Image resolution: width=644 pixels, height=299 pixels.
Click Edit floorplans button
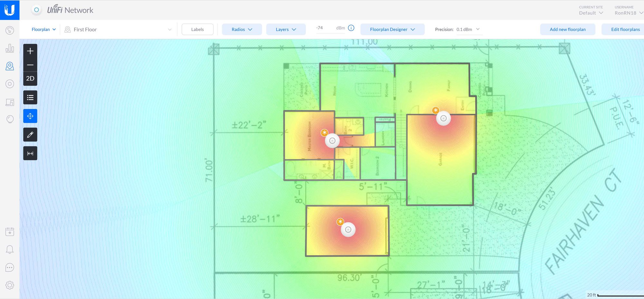[x=625, y=29]
